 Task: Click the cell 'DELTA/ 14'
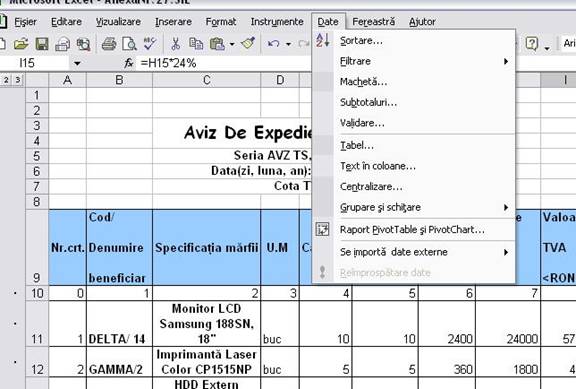click(119, 324)
